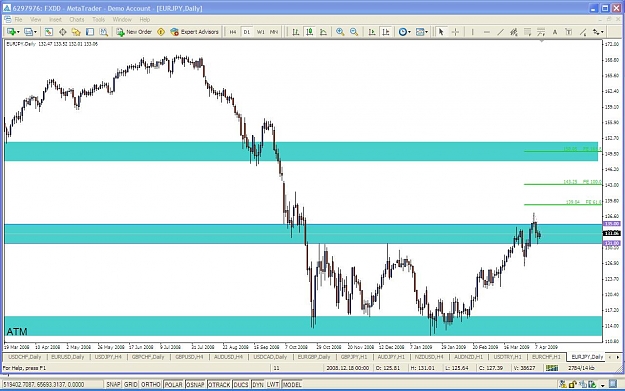Screen dimensions: 625x391
Task: Select the Fibonacci retracement tool
Action: point(527,32)
